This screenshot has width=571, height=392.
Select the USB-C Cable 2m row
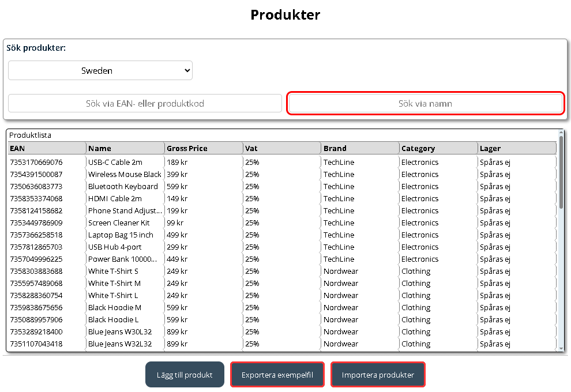point(282,162)
